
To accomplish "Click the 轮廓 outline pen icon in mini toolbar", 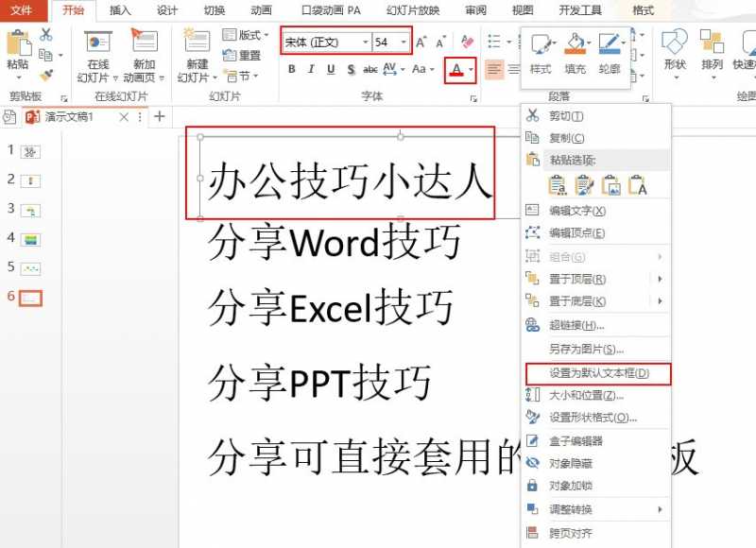I will tap(610, 55).
